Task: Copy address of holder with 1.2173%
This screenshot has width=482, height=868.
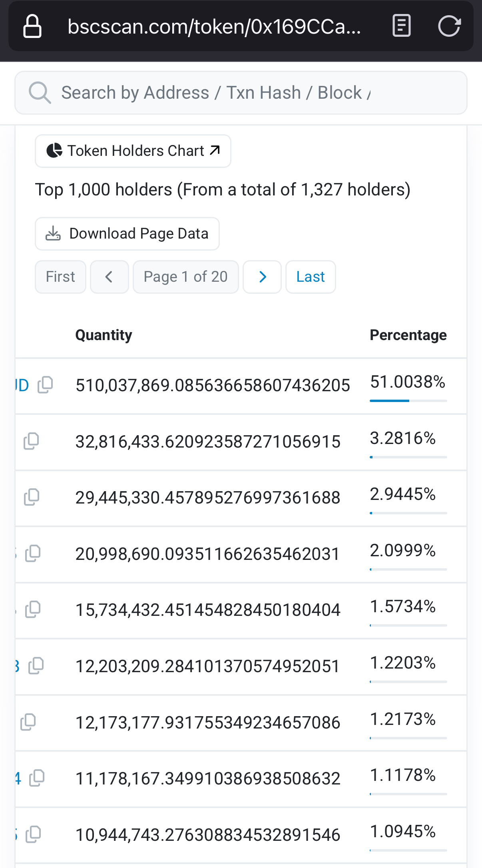Action: point(28,722)
